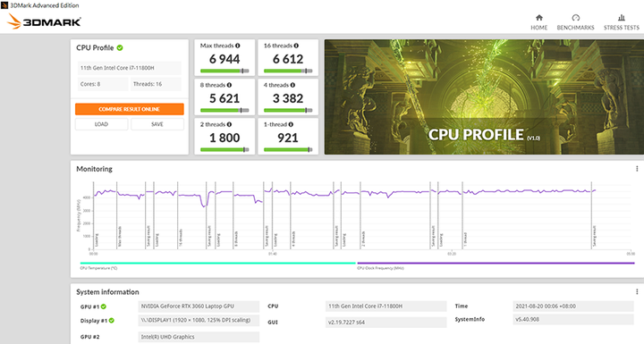Screen dimensions: 644x344
Task: Click the GUI version v2.19.7227 field
Action: [x=386, y=323]
